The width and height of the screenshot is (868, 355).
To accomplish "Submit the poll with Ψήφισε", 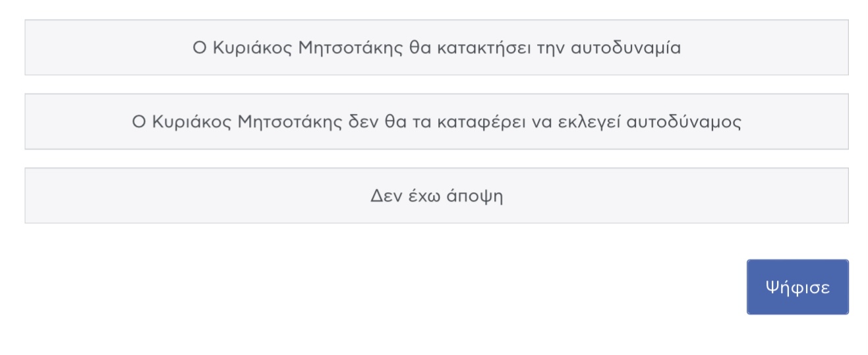I will point(797,287).
